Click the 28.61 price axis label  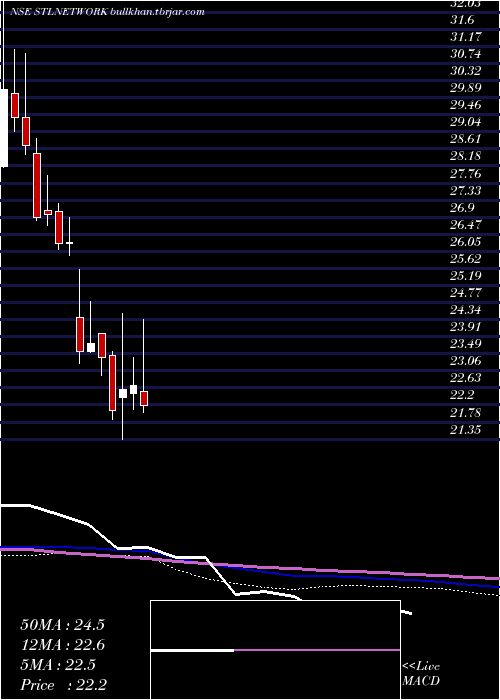tap(466, 139)
